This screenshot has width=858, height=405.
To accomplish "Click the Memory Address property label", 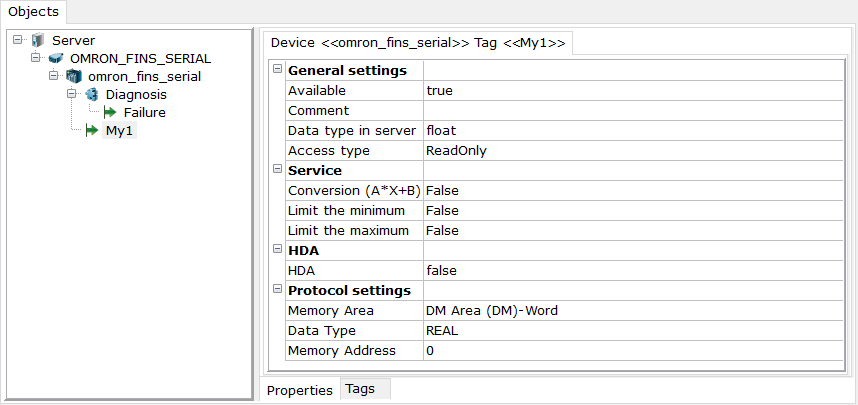I will [x=341, y=350].
